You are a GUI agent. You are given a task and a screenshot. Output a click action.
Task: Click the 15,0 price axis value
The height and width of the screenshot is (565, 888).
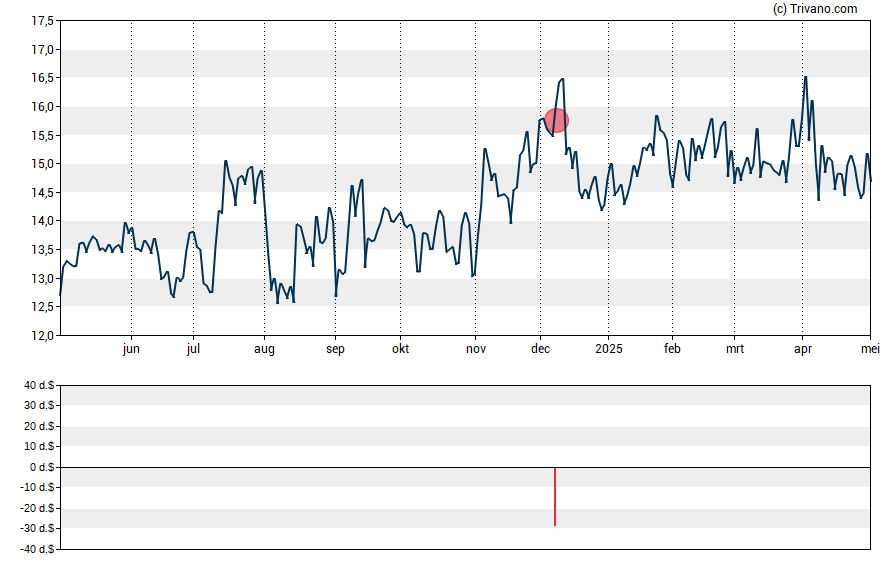(x=42, y=164)
